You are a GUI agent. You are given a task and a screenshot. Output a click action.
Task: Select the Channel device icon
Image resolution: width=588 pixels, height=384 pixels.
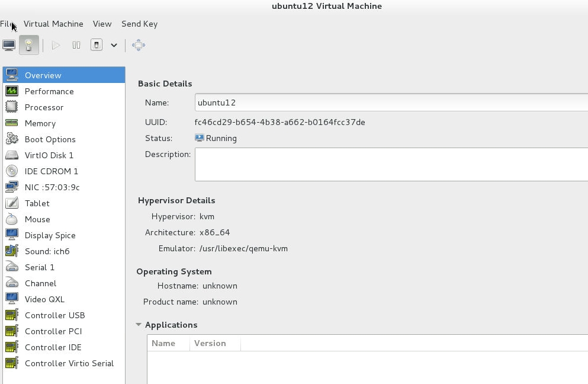(12, 283)
